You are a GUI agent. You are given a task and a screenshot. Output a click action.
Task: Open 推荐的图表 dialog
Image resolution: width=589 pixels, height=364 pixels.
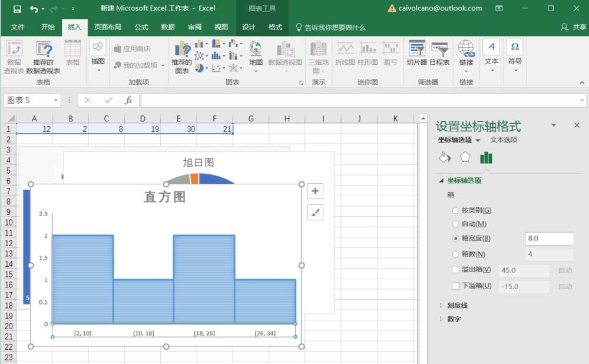[x=181, y=56]
